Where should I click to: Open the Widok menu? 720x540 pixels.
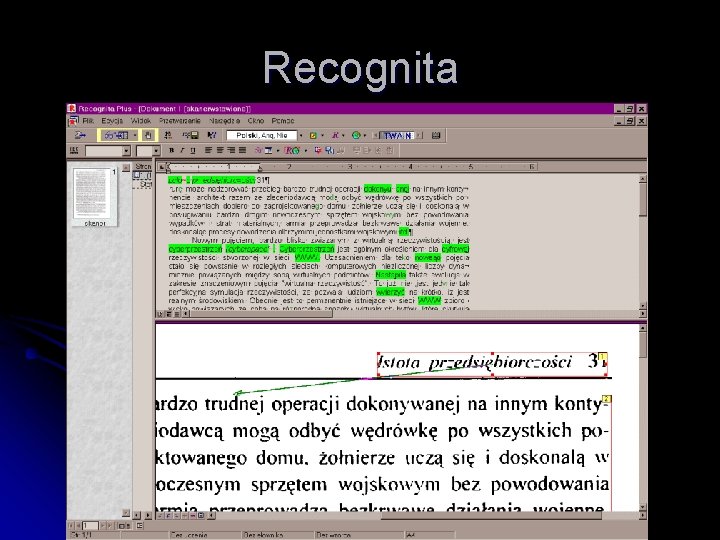point(141,121)
